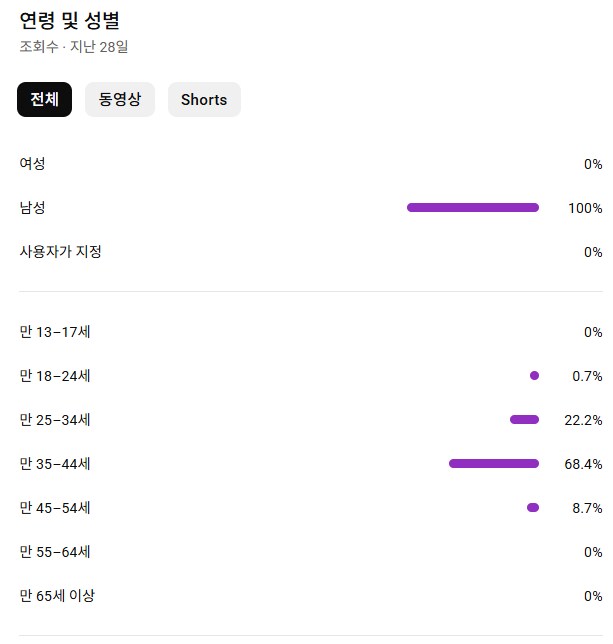Click the 만 65세 이상 age label
The image size is (613, 644).
[x=57, y=596]
